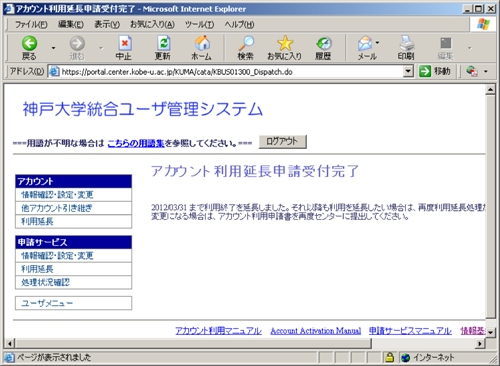Click the IE icon in title bar

9,9
